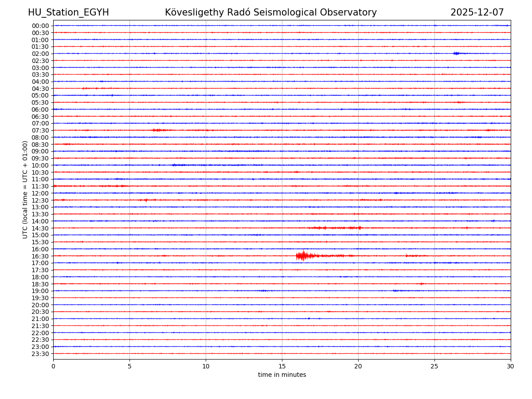Select the 23:30 time label on the left axis
Screen dimensions: 532x399
tap(40, 354)
